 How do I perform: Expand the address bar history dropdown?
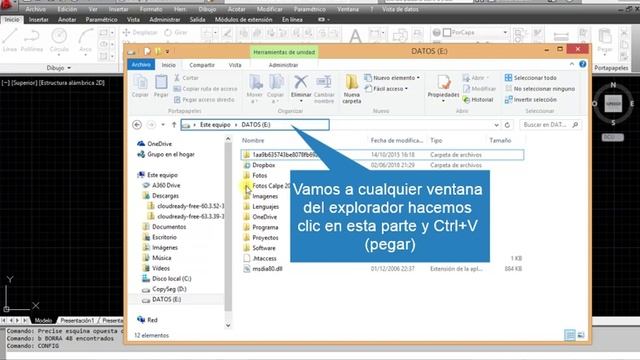pos(496,125)
